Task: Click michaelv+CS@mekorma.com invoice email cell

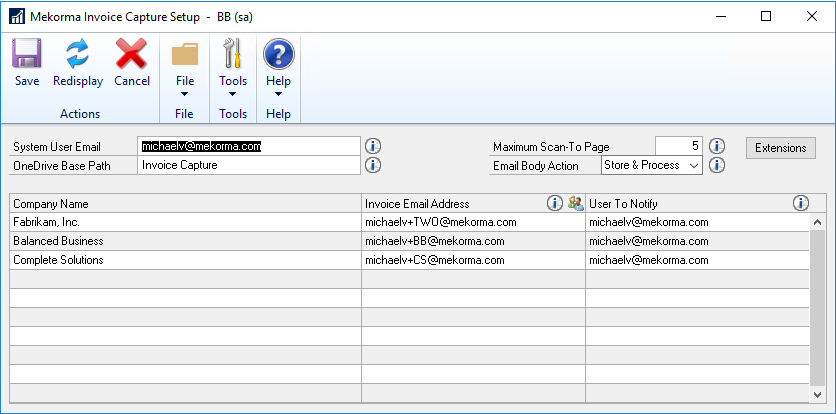Action: [473, 260]
